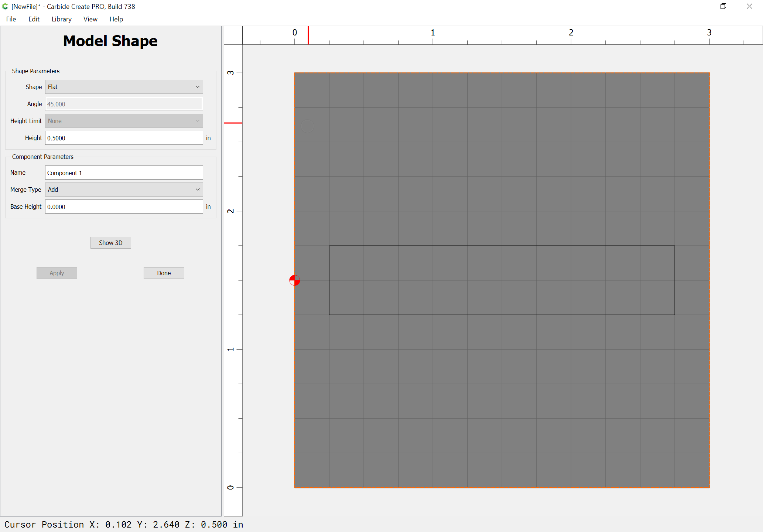Click the Component Parameters group label
This screenshot has height=532, width=763.
click(x=43, y=157)
